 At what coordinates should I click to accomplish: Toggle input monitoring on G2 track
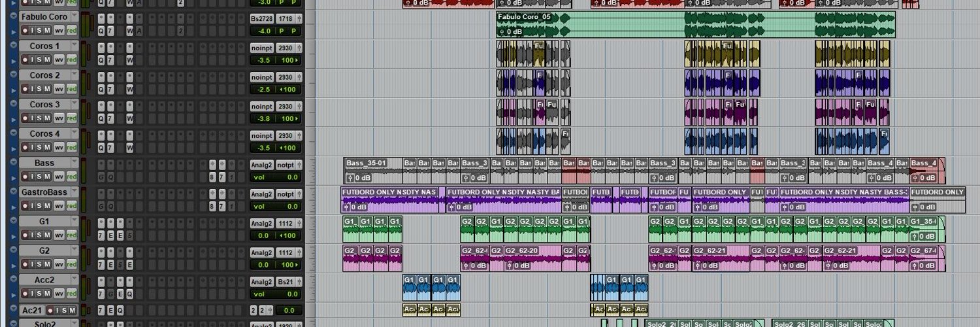(x=32, y=265)
